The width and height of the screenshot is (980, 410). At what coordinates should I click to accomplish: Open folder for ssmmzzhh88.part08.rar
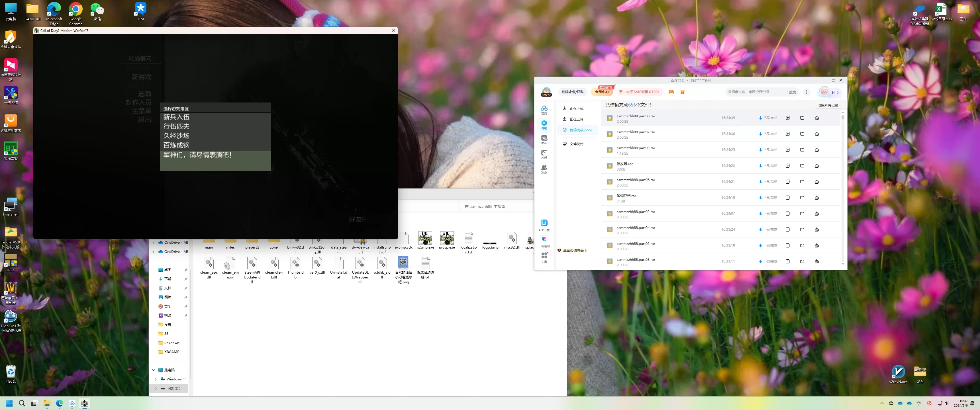pos(802,118)
